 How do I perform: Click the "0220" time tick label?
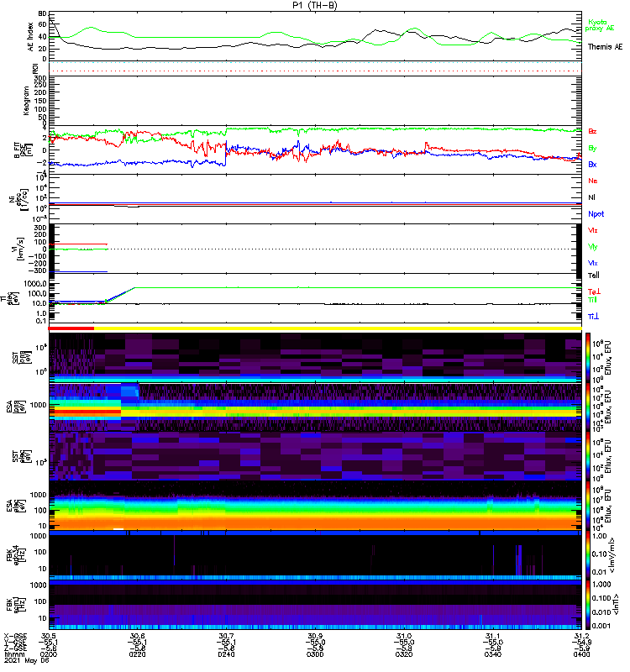[x=137, y=654]
